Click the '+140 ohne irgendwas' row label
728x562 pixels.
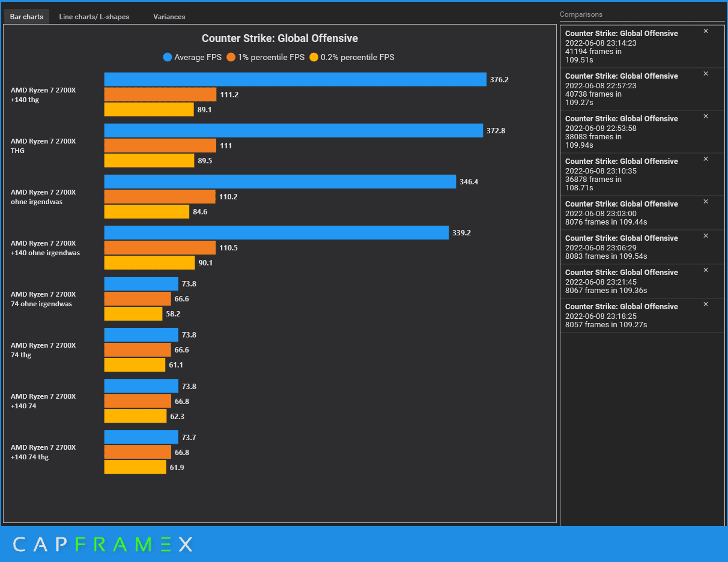45,248
